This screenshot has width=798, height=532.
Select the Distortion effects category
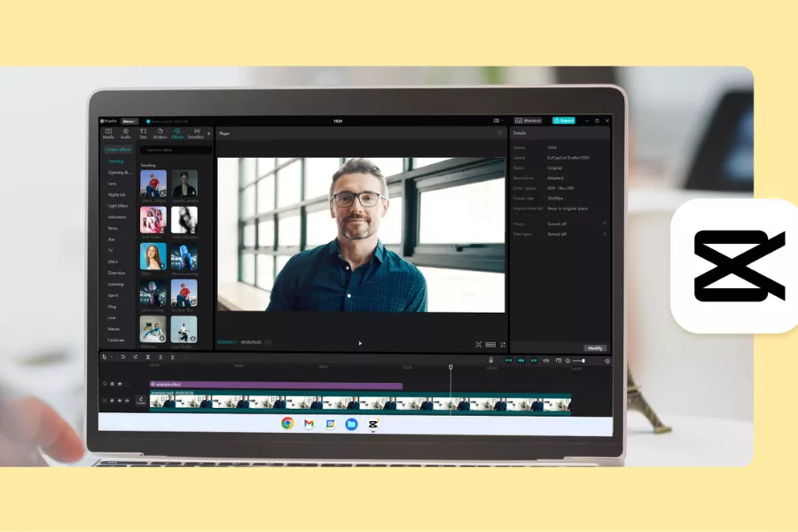116,273
